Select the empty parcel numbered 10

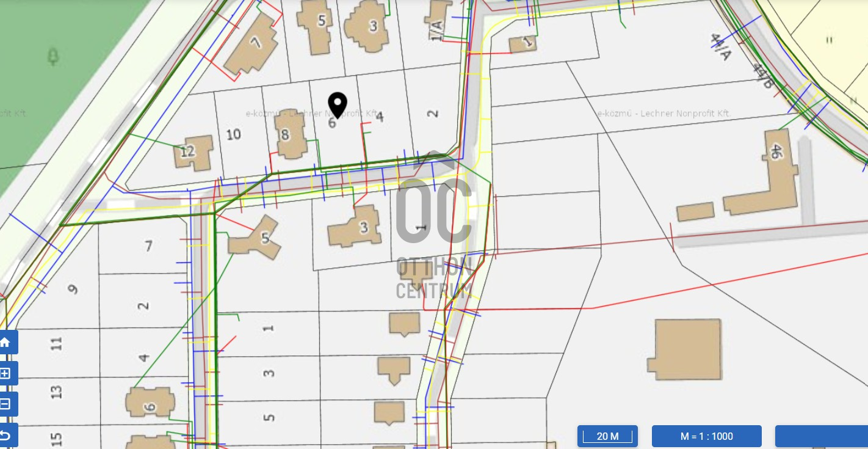click(x=234, y=134)
